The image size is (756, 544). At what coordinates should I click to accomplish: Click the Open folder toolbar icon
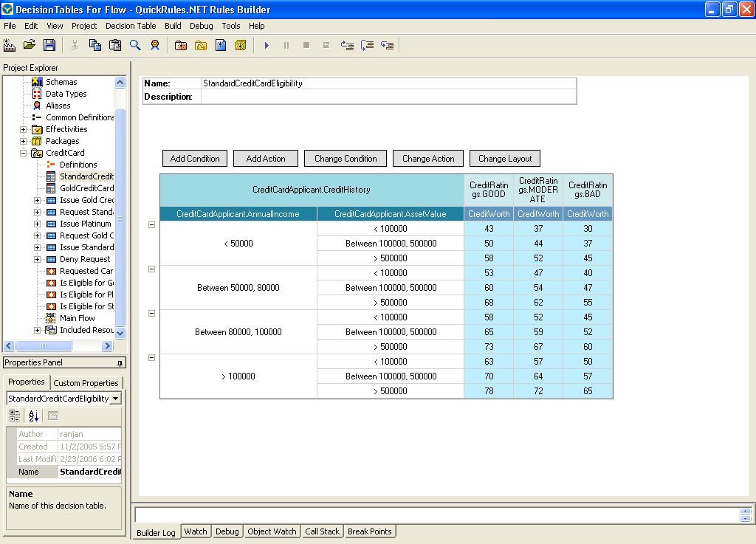coord(30,45)
